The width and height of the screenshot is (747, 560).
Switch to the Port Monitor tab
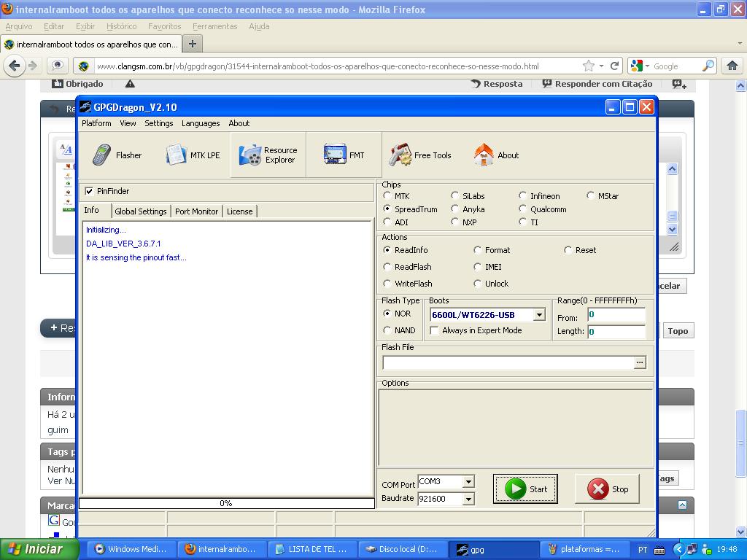tap(196, 211)
